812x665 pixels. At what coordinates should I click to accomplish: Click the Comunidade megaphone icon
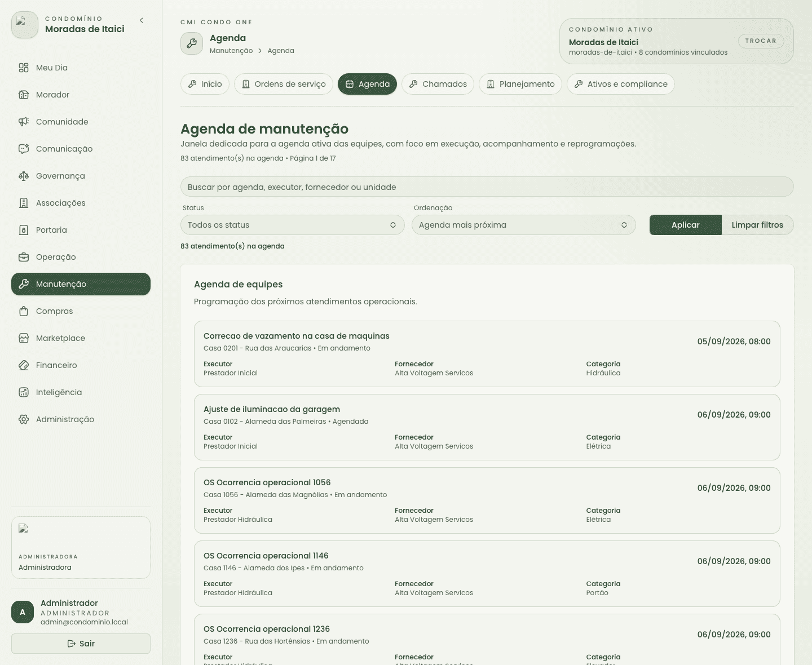[x=24, y=122]
